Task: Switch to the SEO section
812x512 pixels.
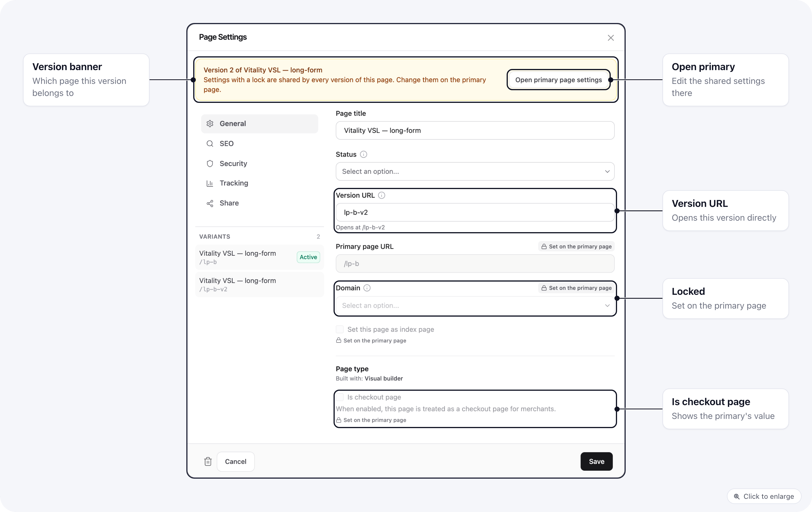Action: [259, 144]
